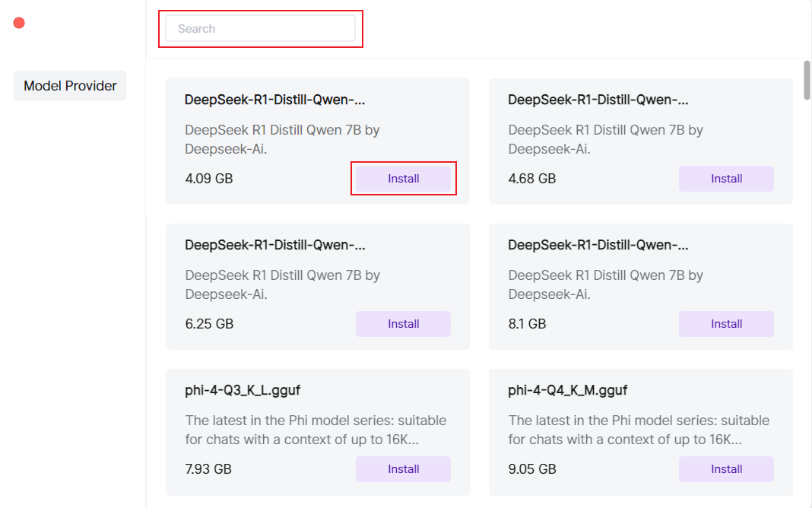Select the phi-4-Q4_K_M.gguf title
The width and height of the screenshot is (812, 508).
568,390
